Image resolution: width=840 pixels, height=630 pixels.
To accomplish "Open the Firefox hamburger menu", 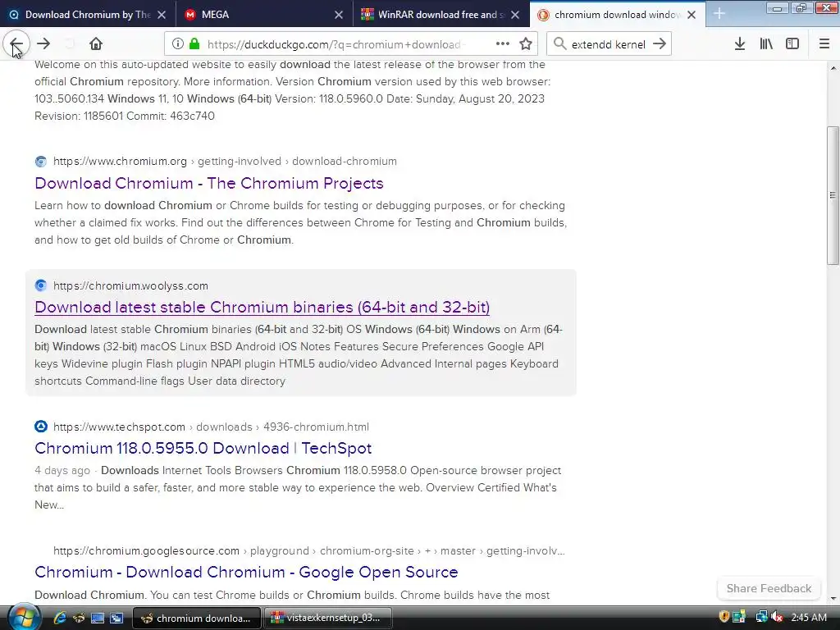I will click(x=824, y=44).
